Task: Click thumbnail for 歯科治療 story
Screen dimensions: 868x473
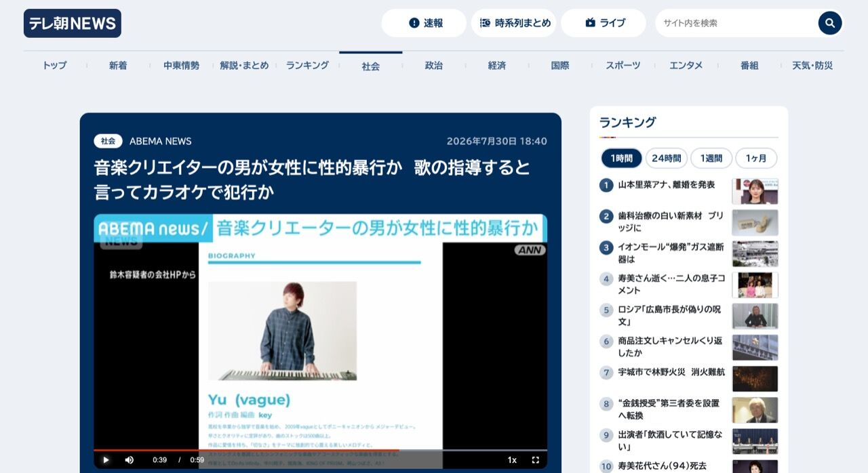Action: 755,222
